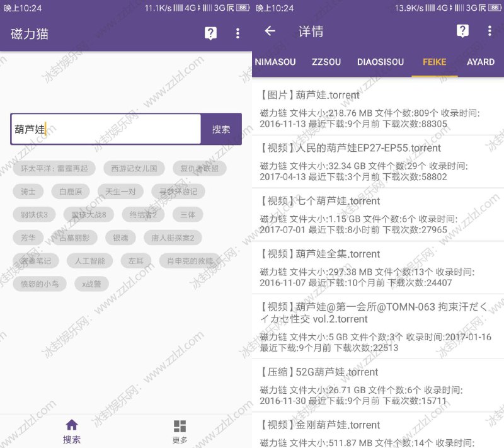504x448 pixels.
Task: Tap suggestion chip 天生一对
Action: [x=120, y=192]
